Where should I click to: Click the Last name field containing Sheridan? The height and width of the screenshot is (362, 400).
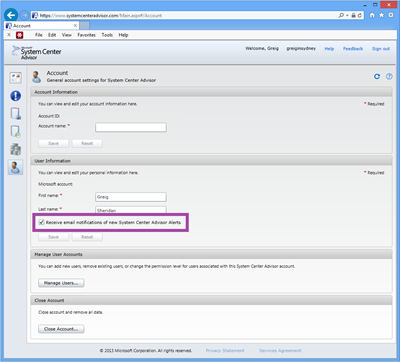point(131,210)
